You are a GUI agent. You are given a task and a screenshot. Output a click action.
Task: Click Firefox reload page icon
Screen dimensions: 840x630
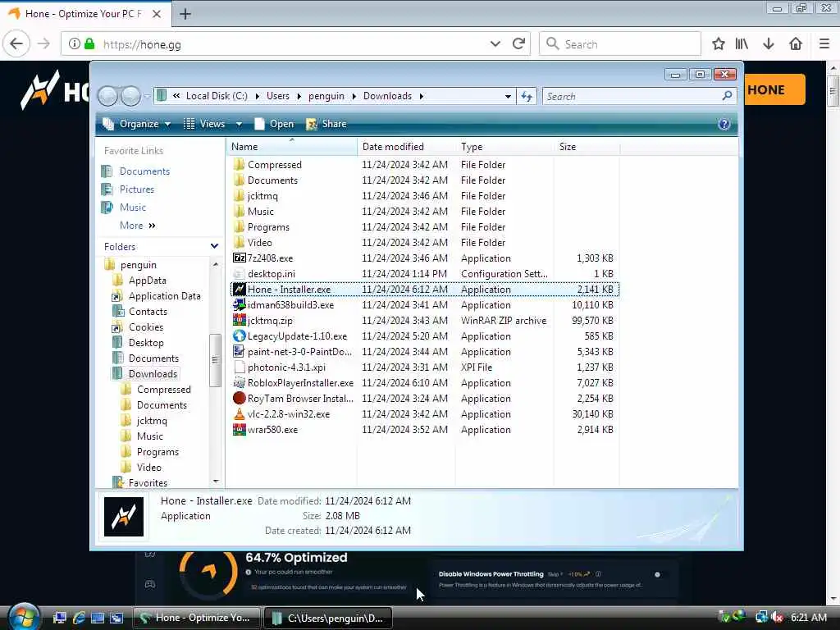[518, 44]
